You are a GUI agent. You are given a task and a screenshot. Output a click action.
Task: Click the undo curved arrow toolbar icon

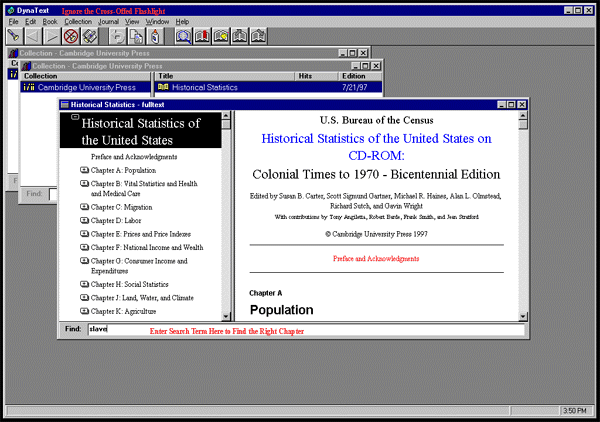pyautogui.click(x=118, y=36)
